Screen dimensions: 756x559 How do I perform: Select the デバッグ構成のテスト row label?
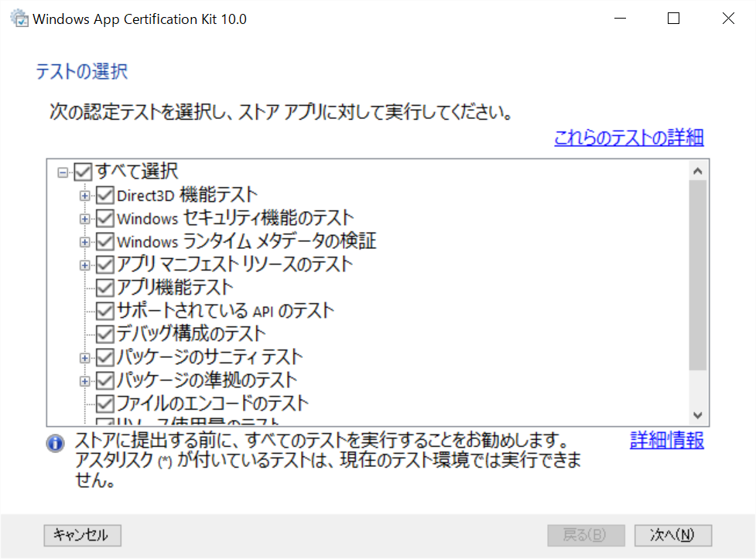click(x=191, y=333)
